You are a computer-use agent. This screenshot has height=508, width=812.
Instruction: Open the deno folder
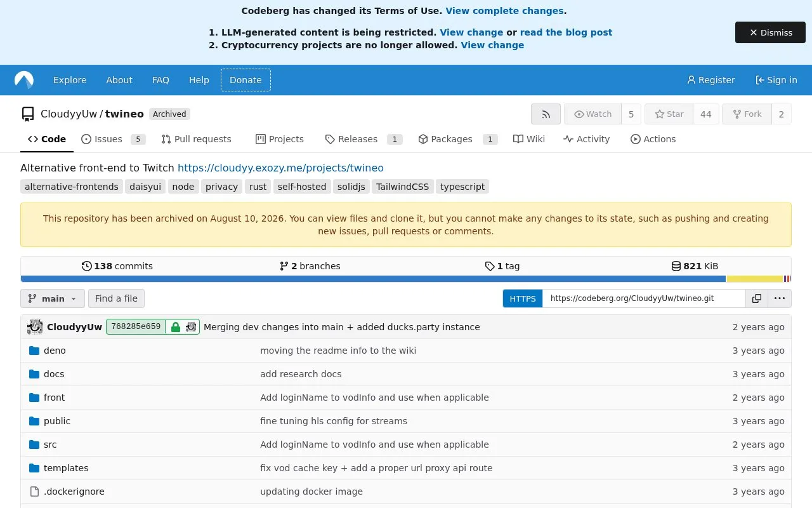click(x=55, y=351)
